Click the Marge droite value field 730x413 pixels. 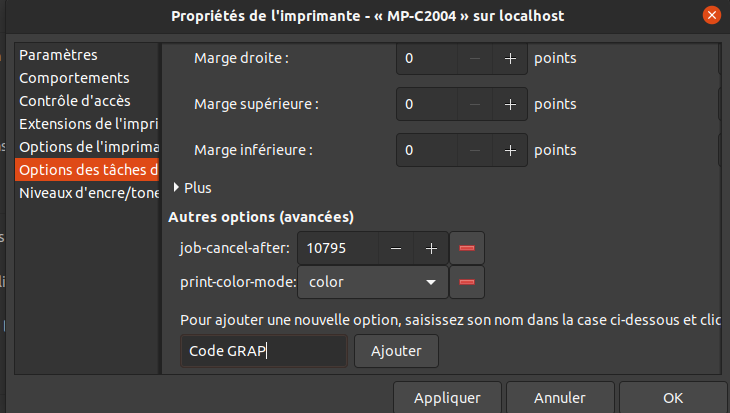[428, 58]
